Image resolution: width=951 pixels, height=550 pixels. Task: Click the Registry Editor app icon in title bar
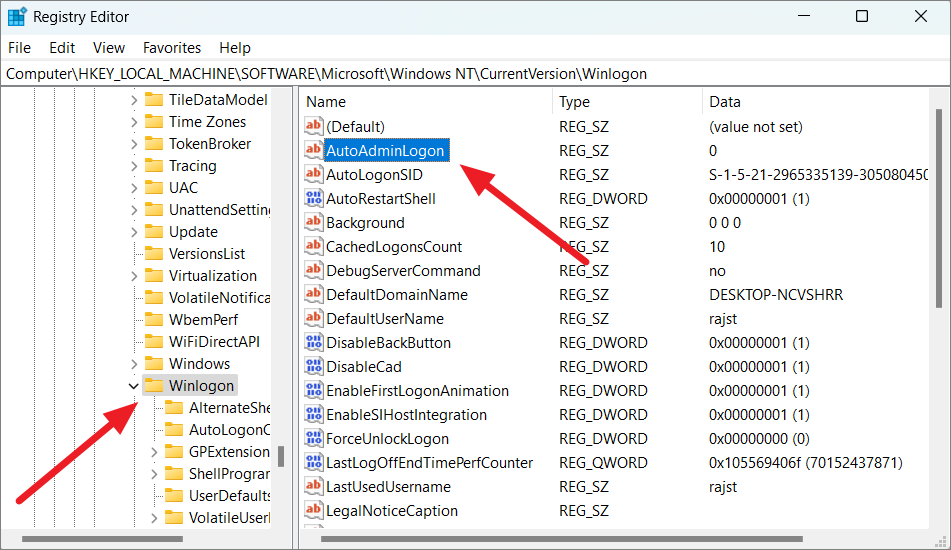pyautogui.click(x=16, y=16)
